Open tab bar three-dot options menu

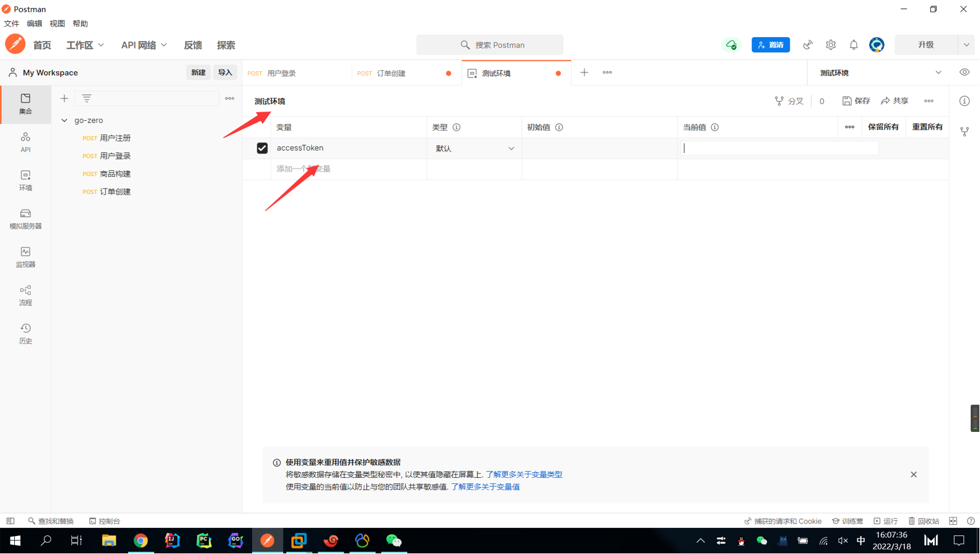tap(607, 73)
